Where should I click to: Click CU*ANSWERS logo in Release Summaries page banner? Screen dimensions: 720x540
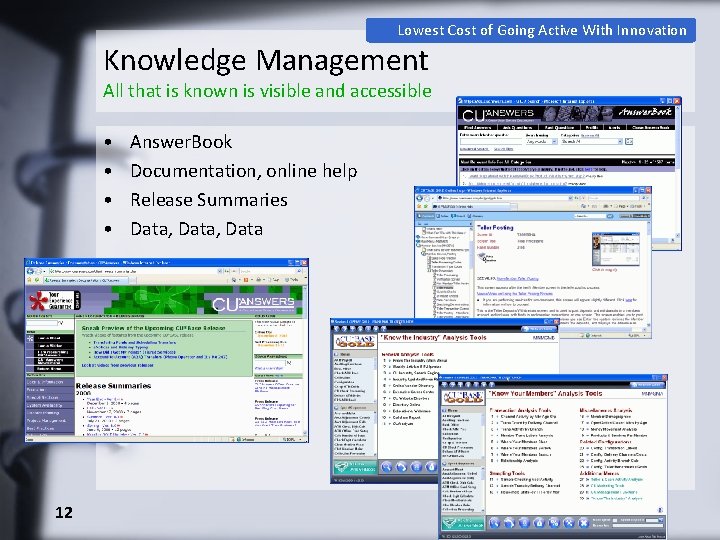pos(253,304)
